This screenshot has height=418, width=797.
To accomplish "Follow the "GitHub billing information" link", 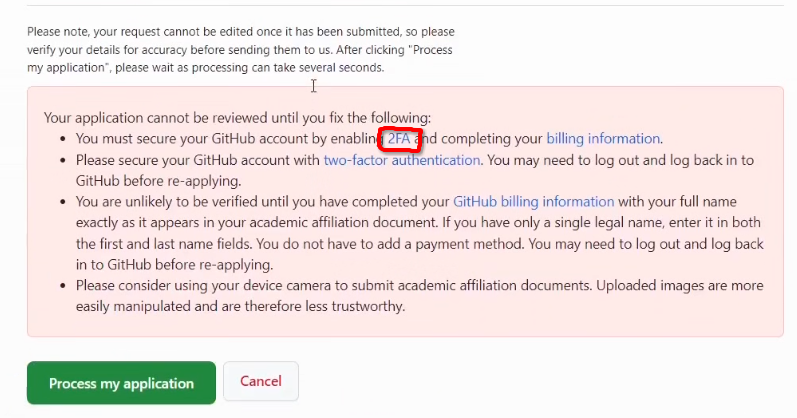I will coord(534,202).
